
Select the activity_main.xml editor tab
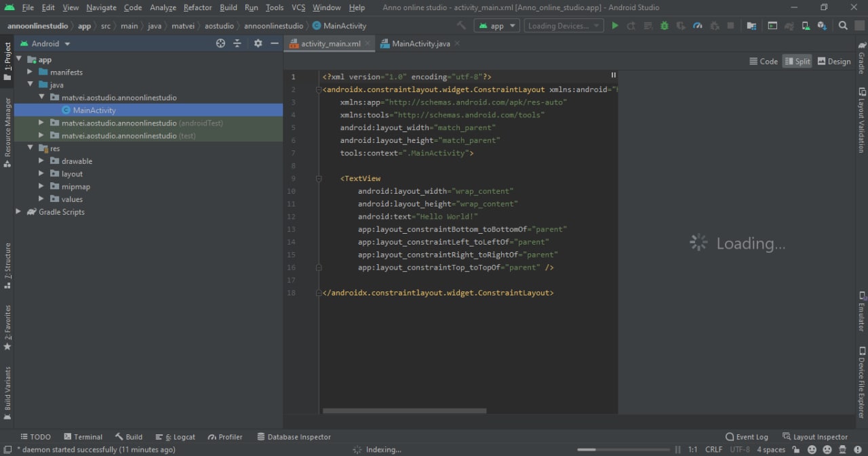tap(330, 43)
